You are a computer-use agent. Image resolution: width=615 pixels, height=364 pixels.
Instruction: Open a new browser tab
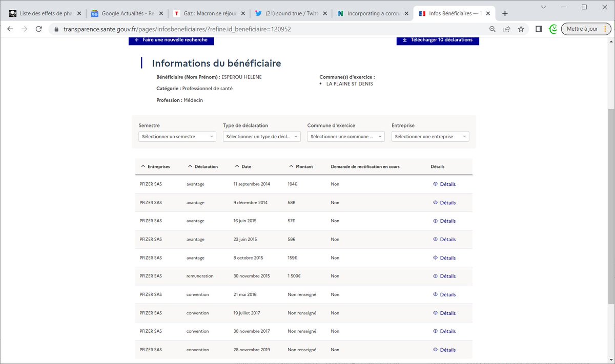[505, 13]
